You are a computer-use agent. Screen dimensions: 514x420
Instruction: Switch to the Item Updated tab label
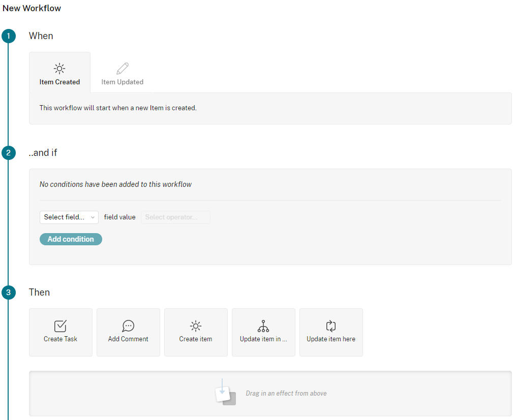[123, 82]
